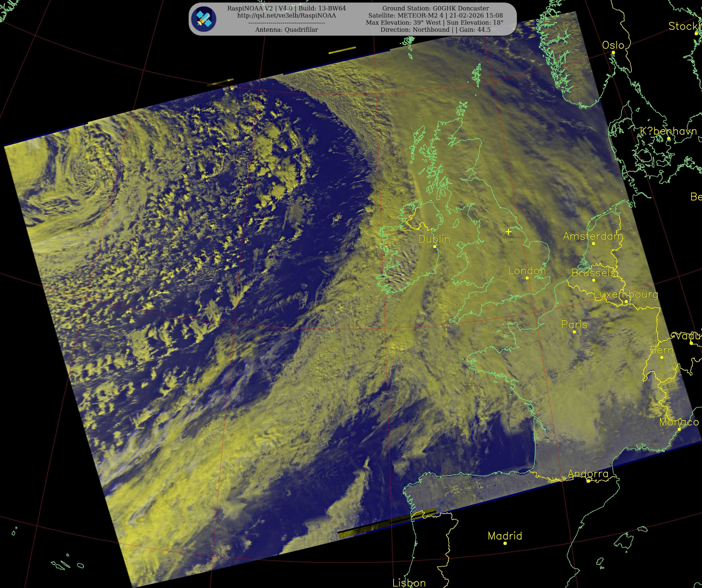Click the Dublin city dot marker

[x=435, y=246]
